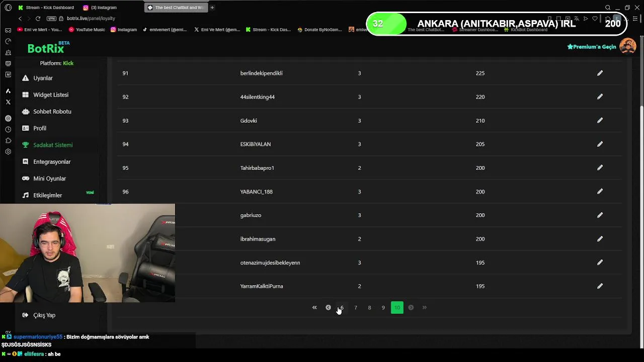
Task: Click the Platform: Kick label
Action: pyautogui.click(x=57, y=63)
